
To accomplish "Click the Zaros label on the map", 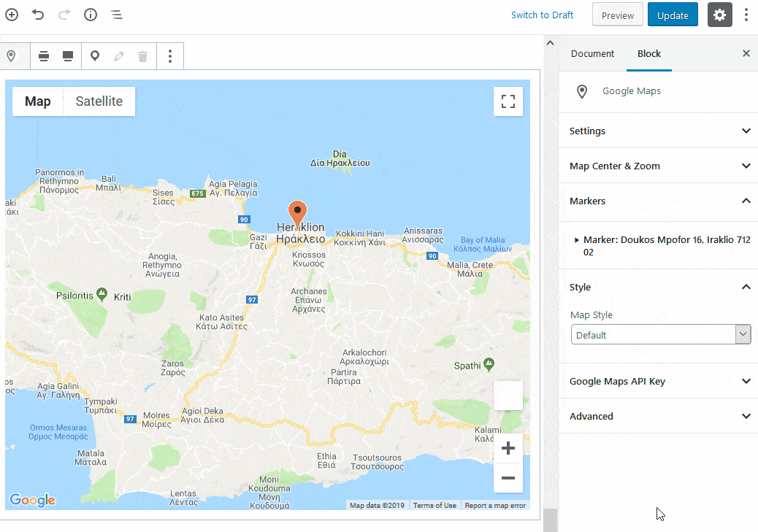I will (x=172, y=368).
